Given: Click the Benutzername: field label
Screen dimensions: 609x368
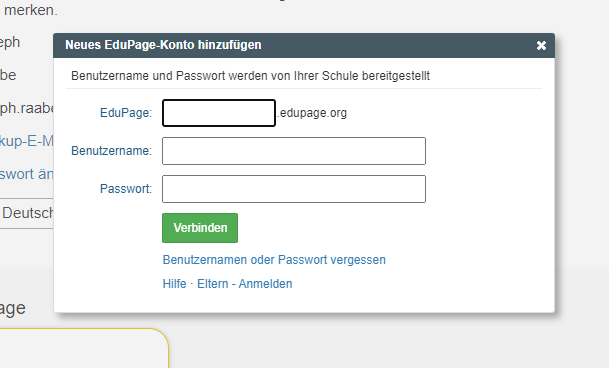Looking at the screenshot, I should [111, 151].
